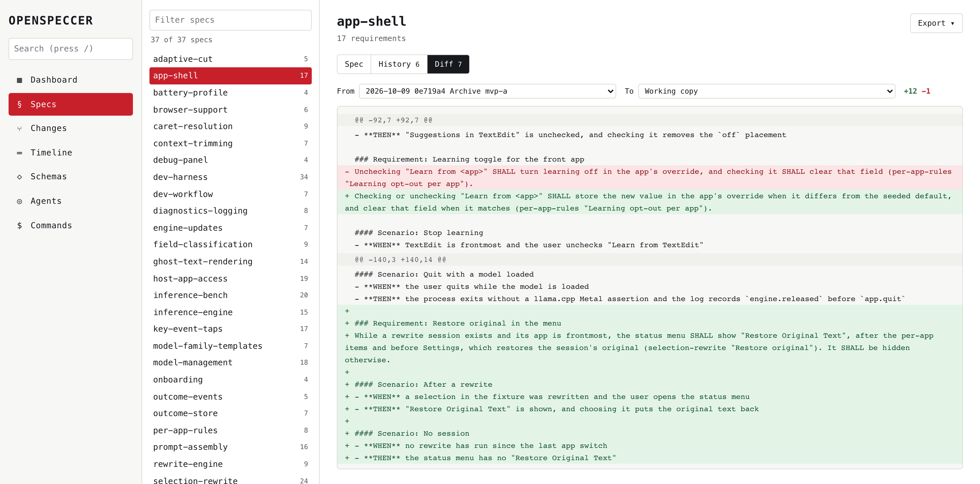The width and height of the screenshot is (980, 484).
Task: Open the To Working copy dropdown
Action: coord(767,91)
